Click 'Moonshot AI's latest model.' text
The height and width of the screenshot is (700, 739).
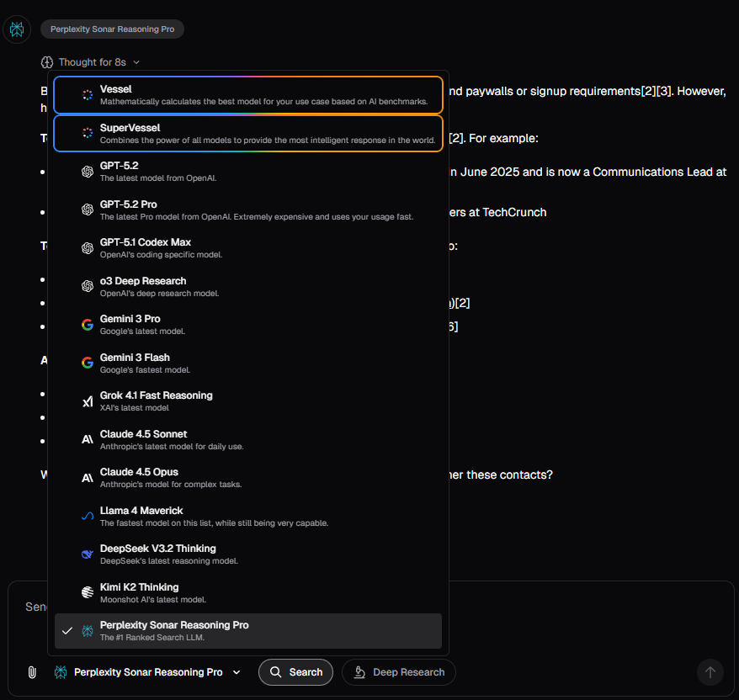click(x=153, y=600)
